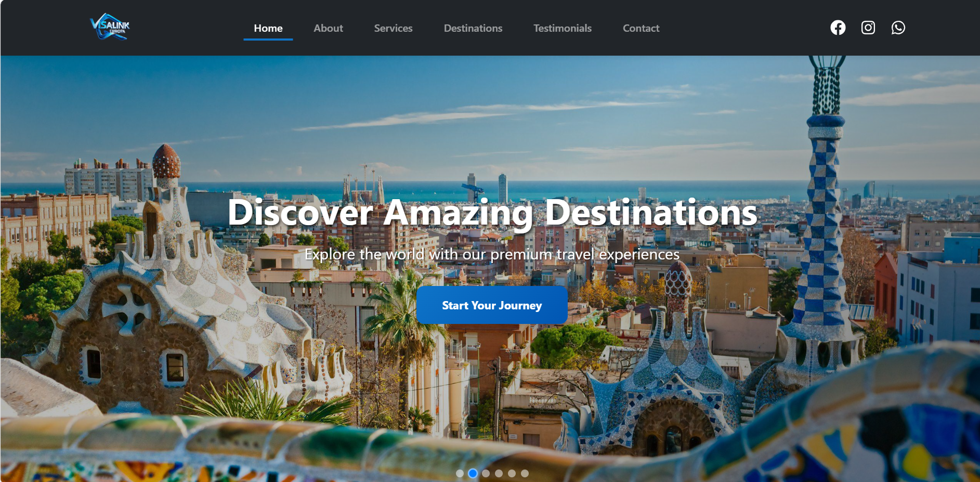This screenshot has height=482, width=980.
Task: Click the Start Your Journey button
Action: pos(491,305)
